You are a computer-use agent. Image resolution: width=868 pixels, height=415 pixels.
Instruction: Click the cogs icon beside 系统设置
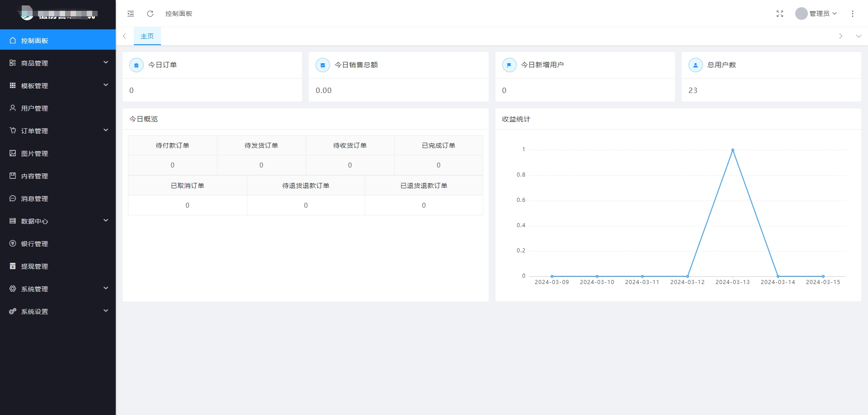13,311
